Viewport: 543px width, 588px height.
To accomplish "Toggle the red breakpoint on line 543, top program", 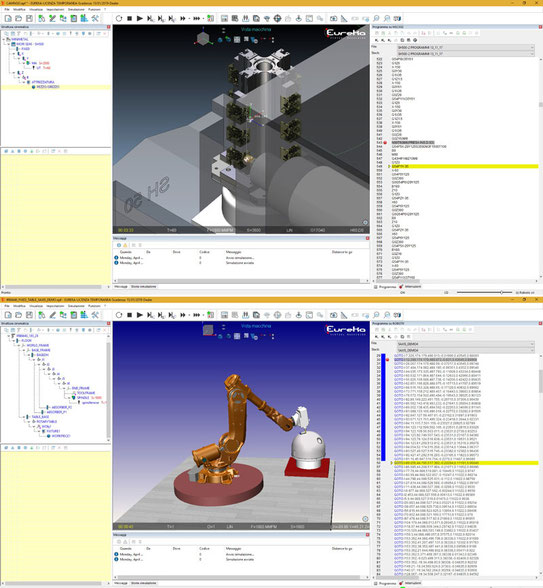I will coord(385,142).
